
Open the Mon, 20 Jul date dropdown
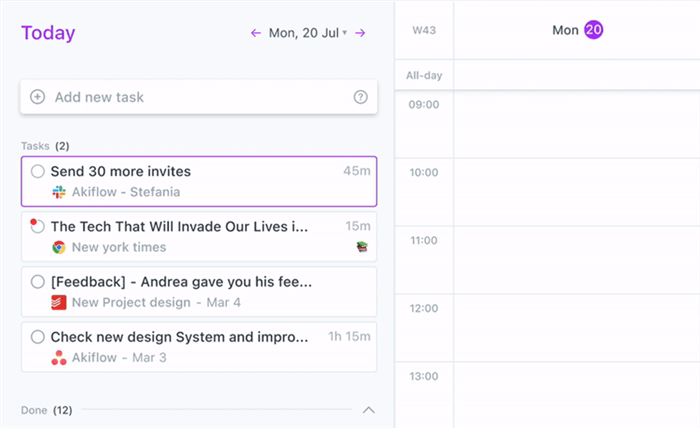click(x=307, y=33)
